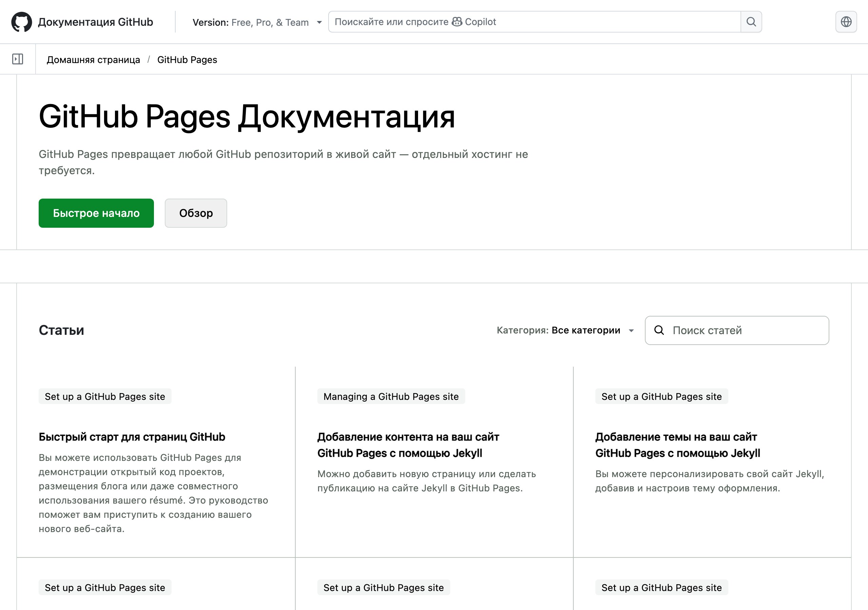Open Домашняя страница breadcrumb
The height and width of the screenshot is (610, 868).
(93, 60)
